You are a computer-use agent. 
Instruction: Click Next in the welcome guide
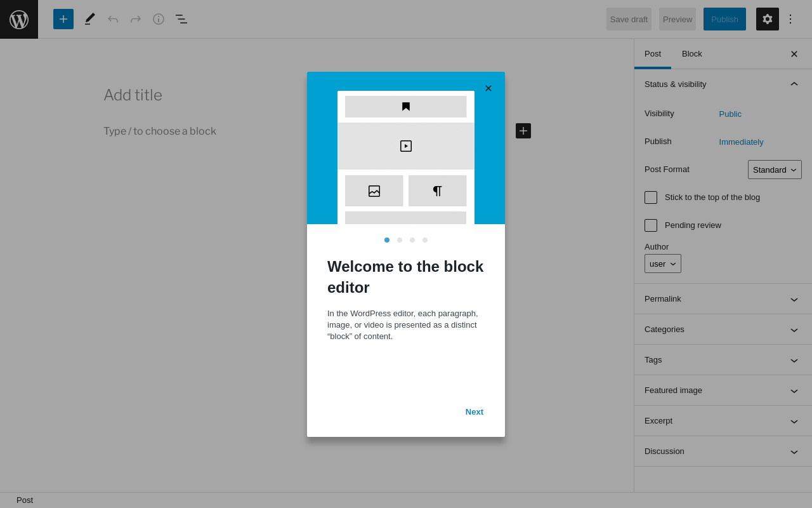click(x=475, y=411)
